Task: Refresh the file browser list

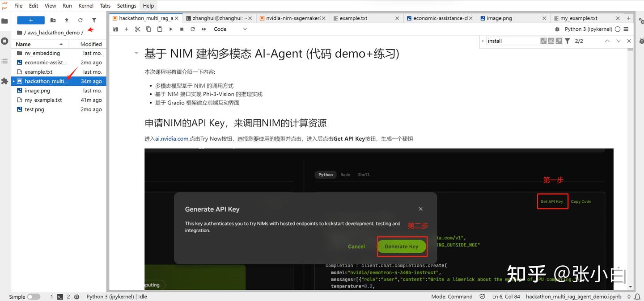Action: coord(80,20)
